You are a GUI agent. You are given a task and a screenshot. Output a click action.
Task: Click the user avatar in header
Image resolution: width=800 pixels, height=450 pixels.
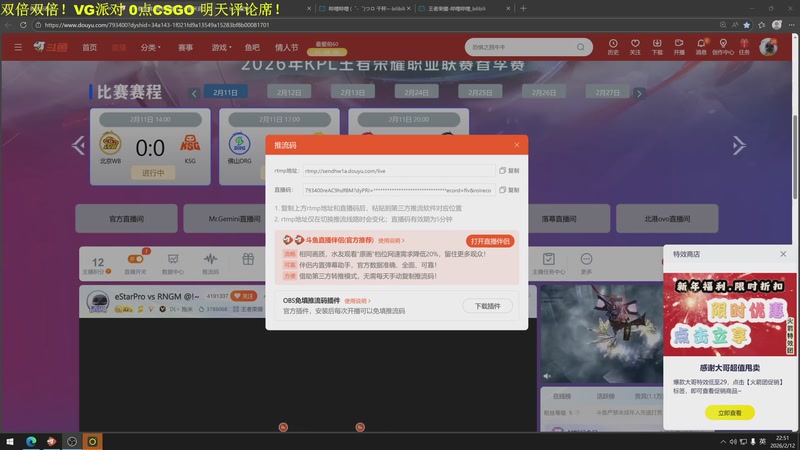[768, 47]
